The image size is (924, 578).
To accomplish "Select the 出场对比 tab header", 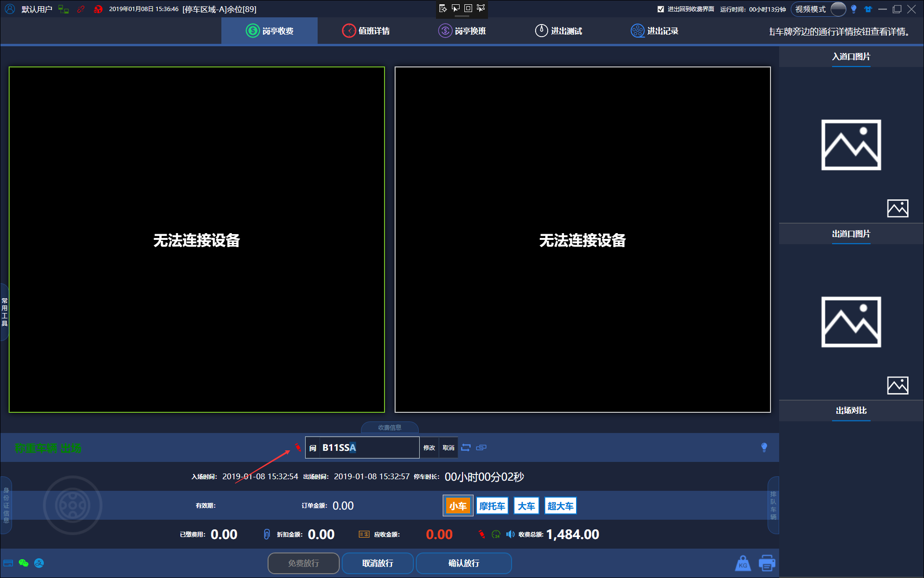I will click(x=851, y=411).
